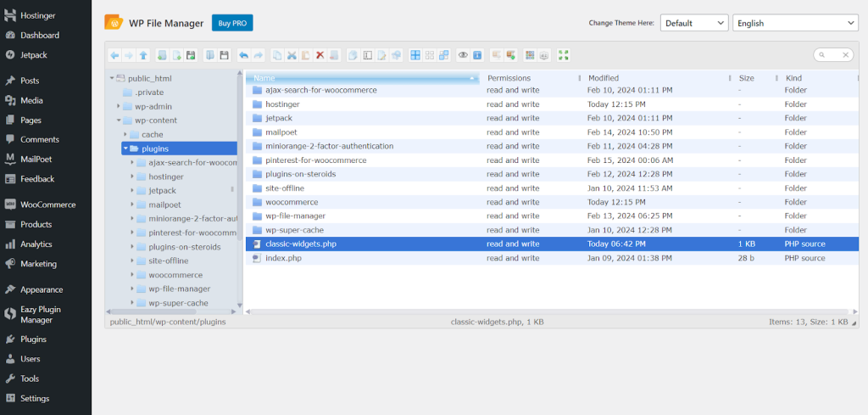Toggle fullscreen mode of file manager
Viewport: 868px width, 415px height.
tap(564, 55)
